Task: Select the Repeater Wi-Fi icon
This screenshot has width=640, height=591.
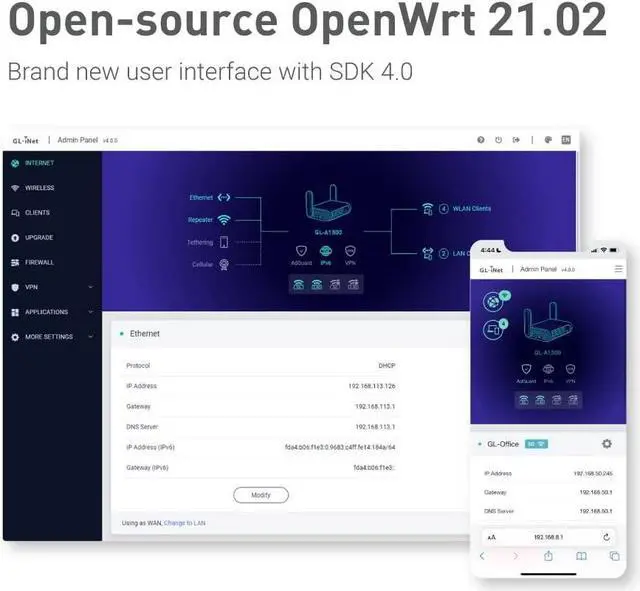Action: tap(224, 220)
